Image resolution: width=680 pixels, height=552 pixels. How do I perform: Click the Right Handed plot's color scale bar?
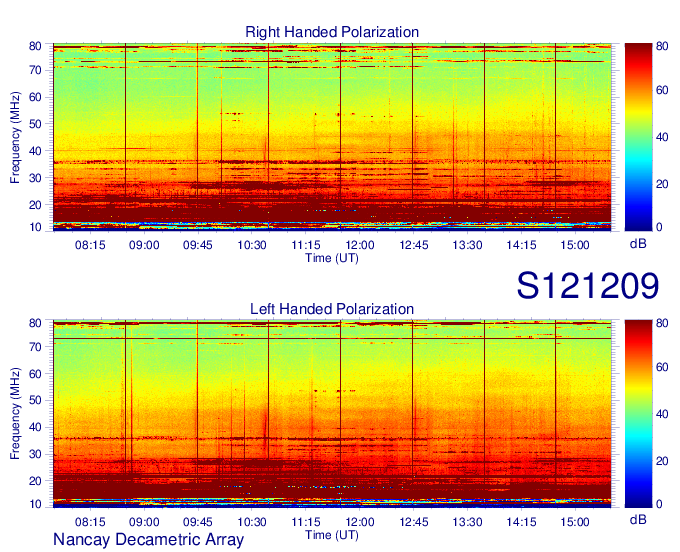coord(638,137)
